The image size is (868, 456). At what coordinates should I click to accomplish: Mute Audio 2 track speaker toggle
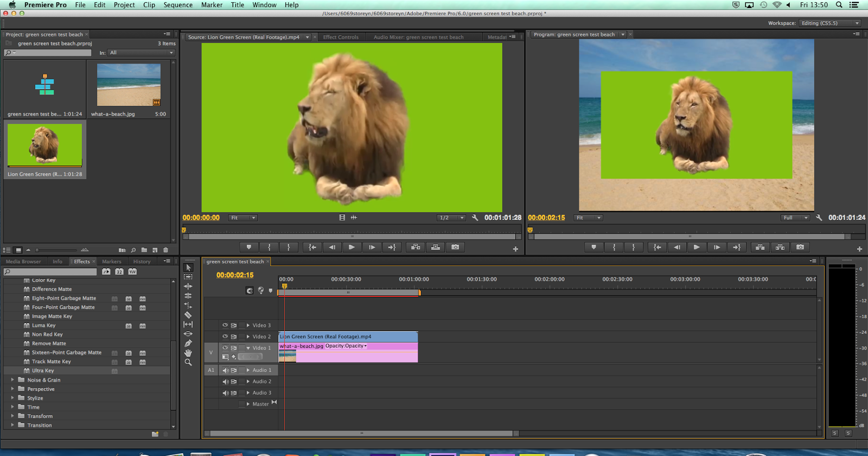click(x=225, y=382)
